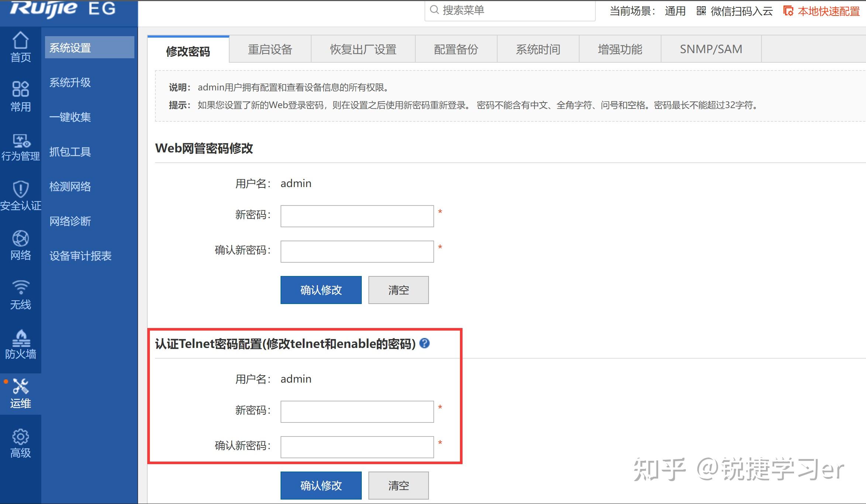Click the 清空 clear button
866x504 pixels.
pos(398,290)
